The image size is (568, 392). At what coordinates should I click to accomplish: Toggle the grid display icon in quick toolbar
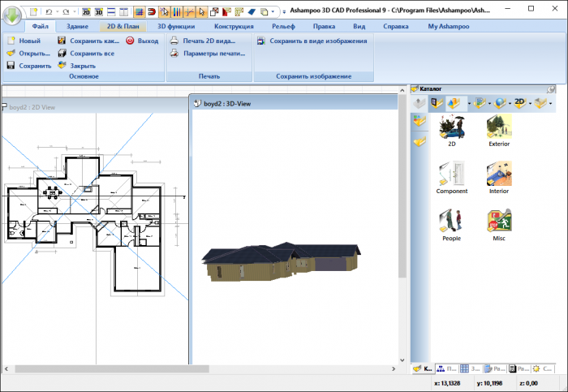[x=137, y=12]
